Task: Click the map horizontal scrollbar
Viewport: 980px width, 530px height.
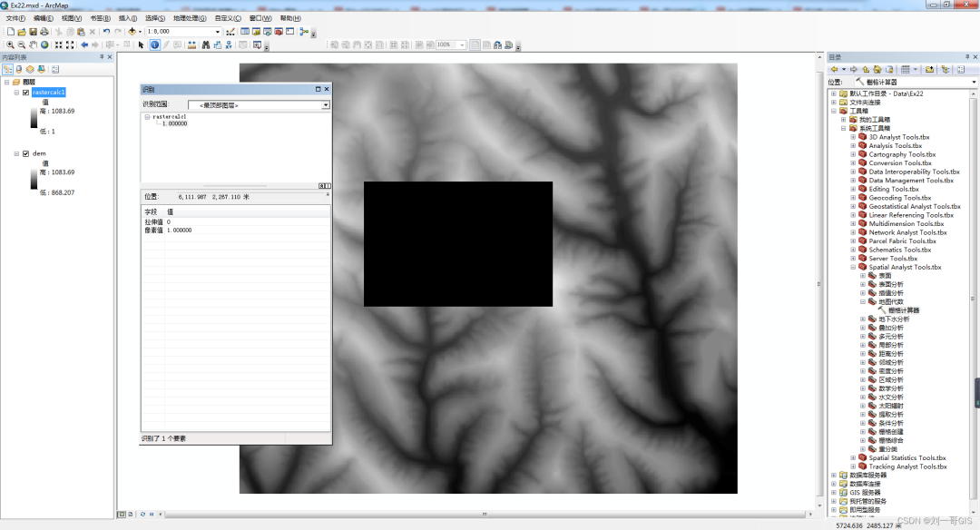Action: tap(485, 515)
